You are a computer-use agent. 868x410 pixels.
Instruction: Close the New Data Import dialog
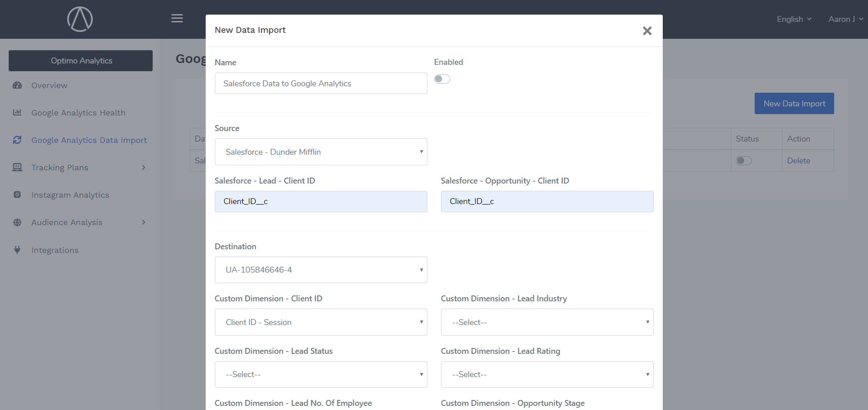[x=647, y=31]
